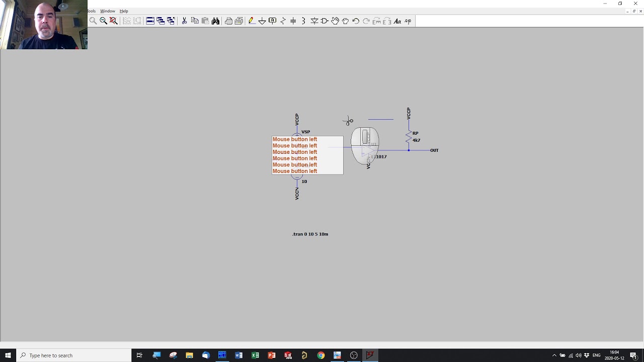Viewport: 644px width, 362px height.
Task: Click the Zoom Out magnifier tool
Action: pos(103,21)
